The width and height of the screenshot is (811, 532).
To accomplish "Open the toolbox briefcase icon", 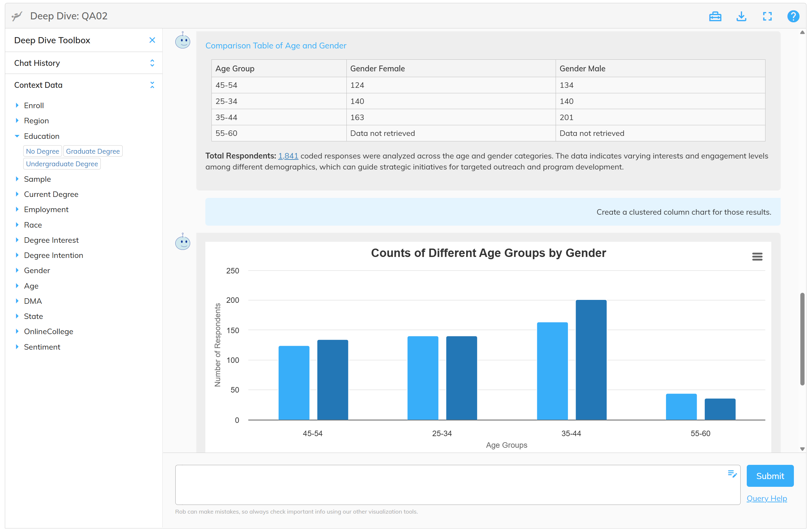I will click(x=714, y=16).
